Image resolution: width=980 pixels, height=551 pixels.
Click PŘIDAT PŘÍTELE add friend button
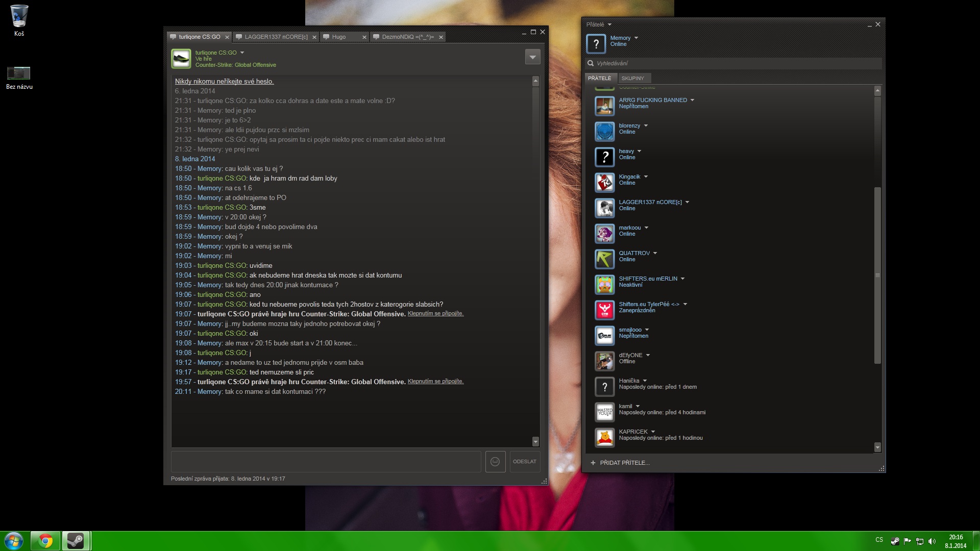point(620,463)
